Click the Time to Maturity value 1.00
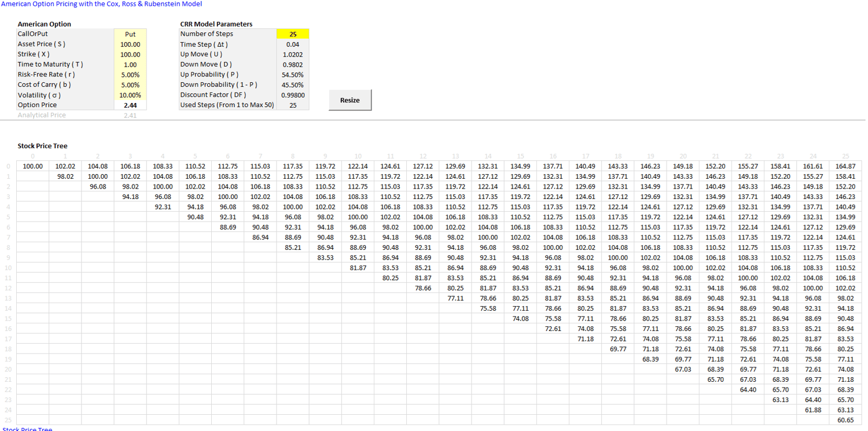Viewport: 868px width, 431px height. pyautogui.click(x=130, y=65)
